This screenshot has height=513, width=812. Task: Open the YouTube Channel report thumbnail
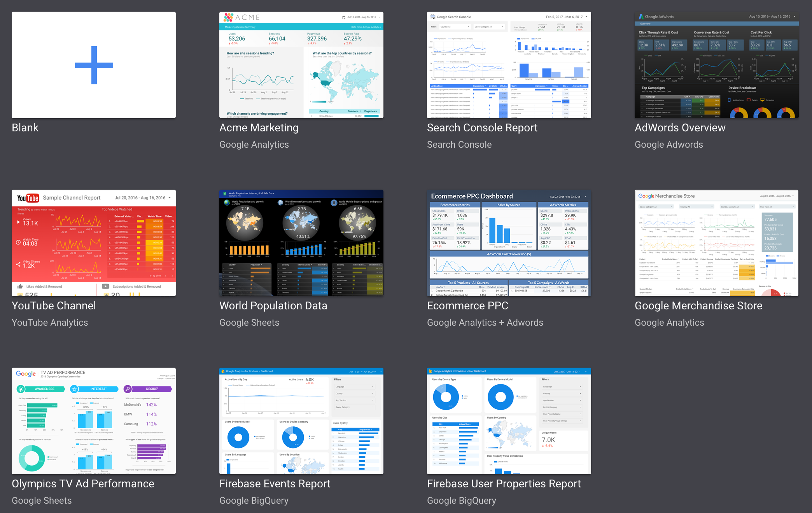tap(94, 243)
